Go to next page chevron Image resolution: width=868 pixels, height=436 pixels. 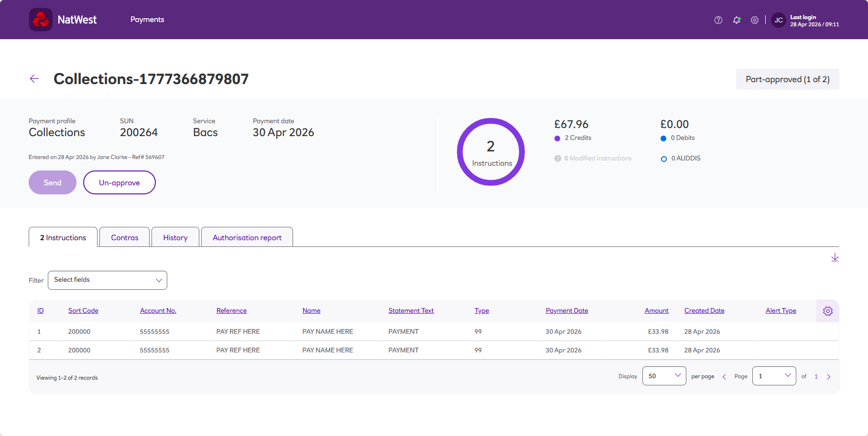coord(829,377)
